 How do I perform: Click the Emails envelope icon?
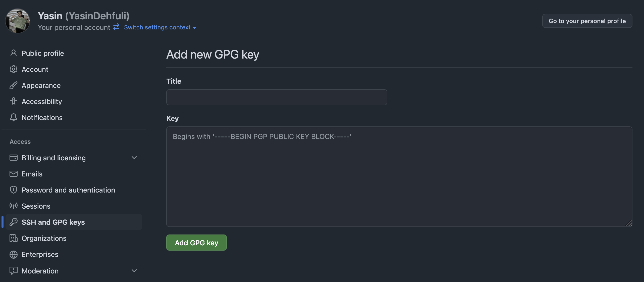14,174
